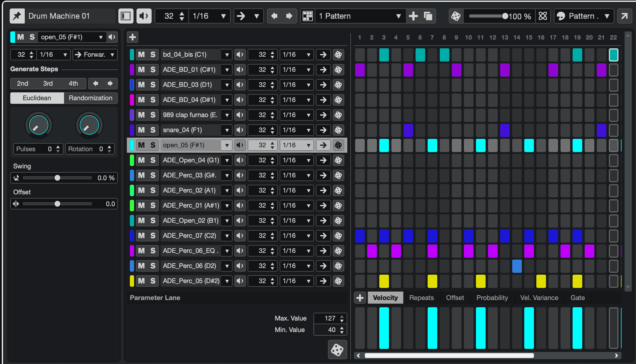Randomize the bd_04_bis (C1) lane dice
The height and width of the screenshot is (364, 636).
click(338, 55)
